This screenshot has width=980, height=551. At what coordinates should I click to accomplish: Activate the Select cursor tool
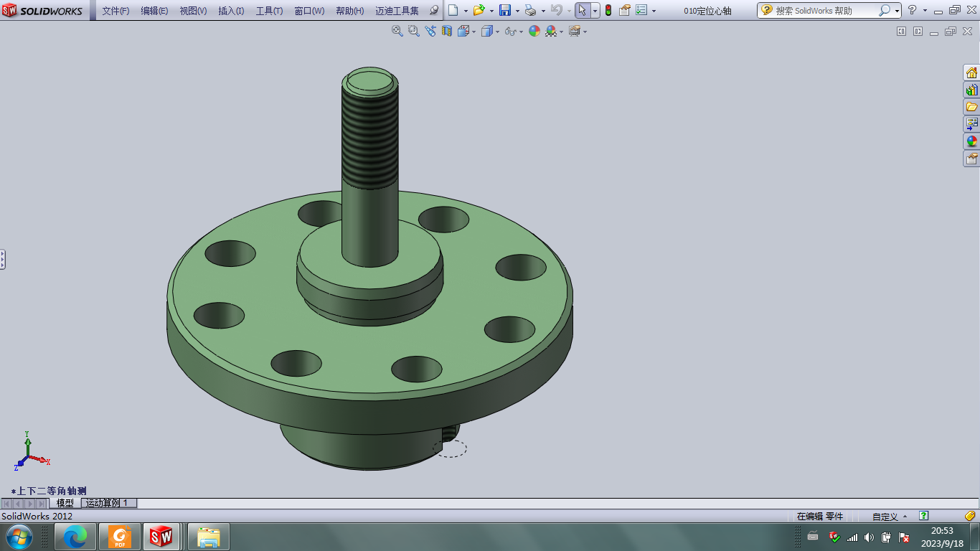click(583, 10)
